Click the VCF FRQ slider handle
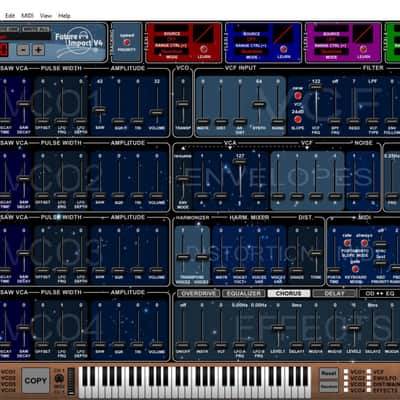The width and height of the screenshot is (400, 400). (x=316, y=87)
